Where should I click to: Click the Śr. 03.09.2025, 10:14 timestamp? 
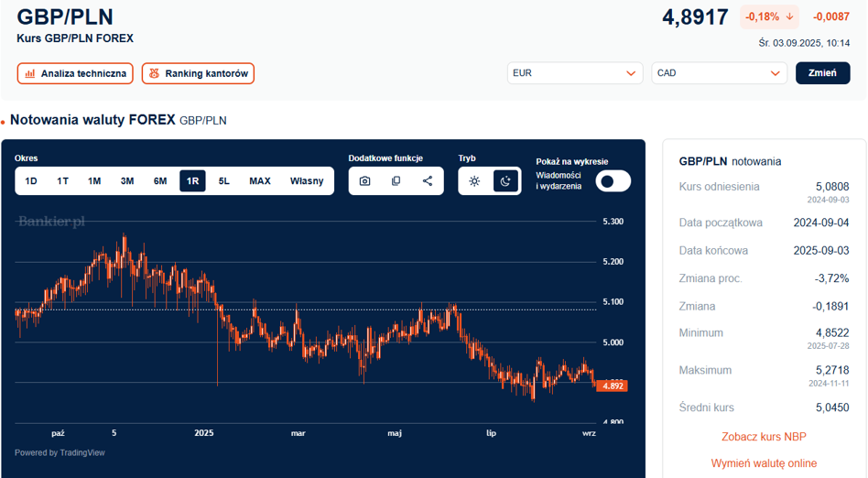pos(804,43)
